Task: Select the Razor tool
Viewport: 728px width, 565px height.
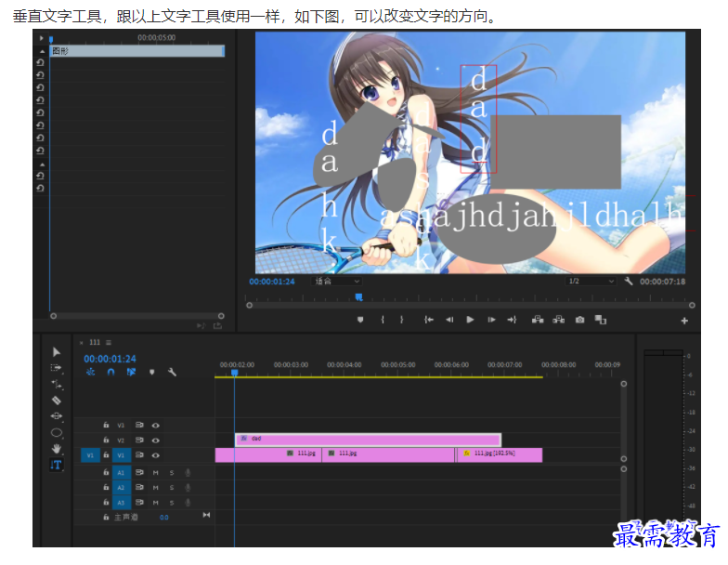Action: pyautogui.click(x=56, y=400)
